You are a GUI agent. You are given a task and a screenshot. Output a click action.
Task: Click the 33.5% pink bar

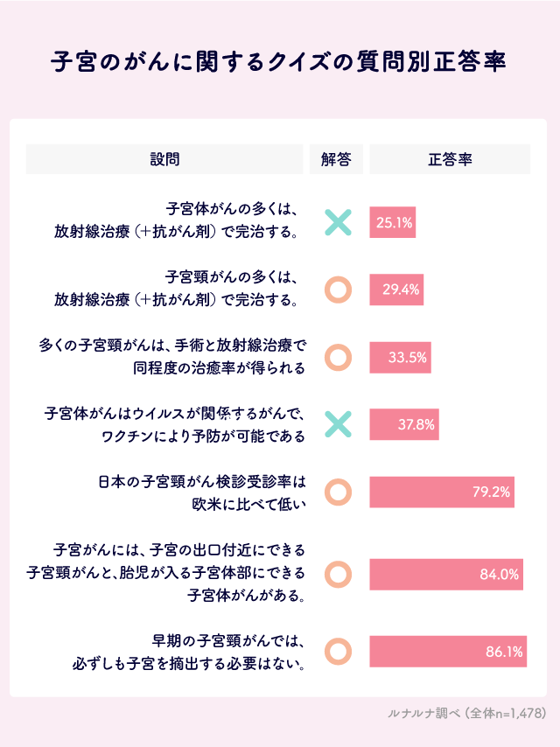(x=401, y=357)
